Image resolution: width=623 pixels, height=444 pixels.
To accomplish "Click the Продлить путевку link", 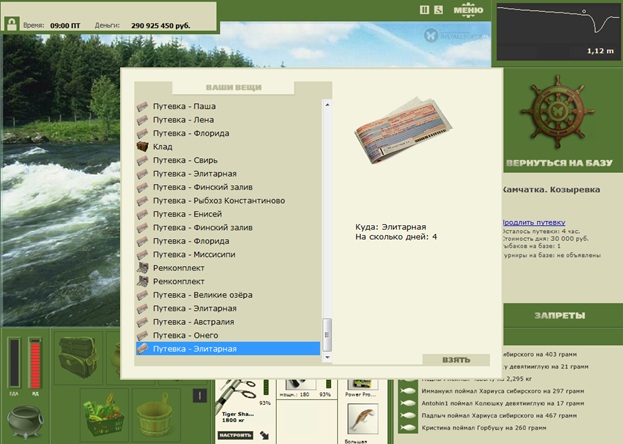I will click(x=534, y=222).
